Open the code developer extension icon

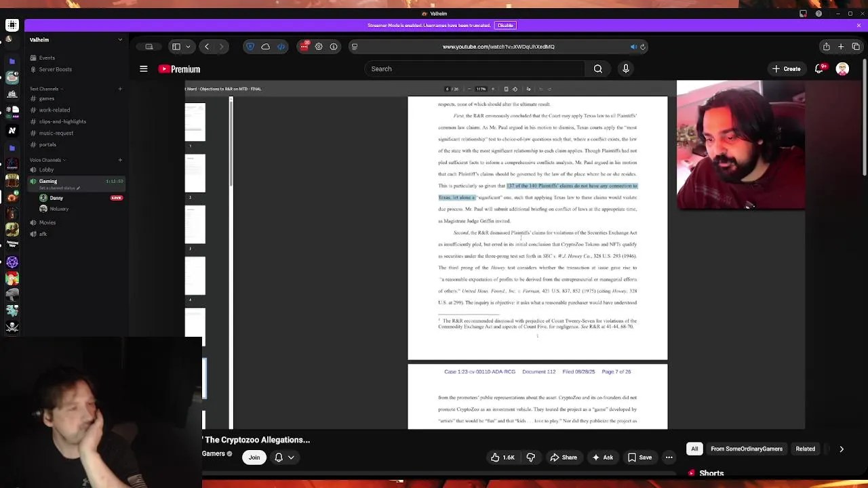click(281, 47)
